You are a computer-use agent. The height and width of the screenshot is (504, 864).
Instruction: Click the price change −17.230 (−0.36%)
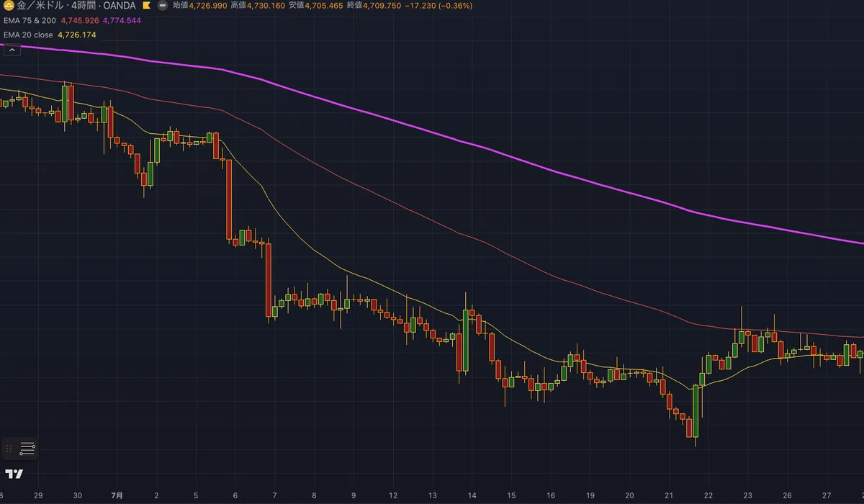[437, 6]
